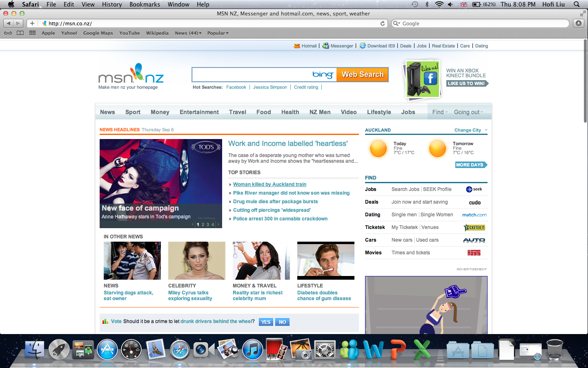Open 'Woman killed by Auckland train' story
The height and width of the screenshot is (368, 588).
269,184
